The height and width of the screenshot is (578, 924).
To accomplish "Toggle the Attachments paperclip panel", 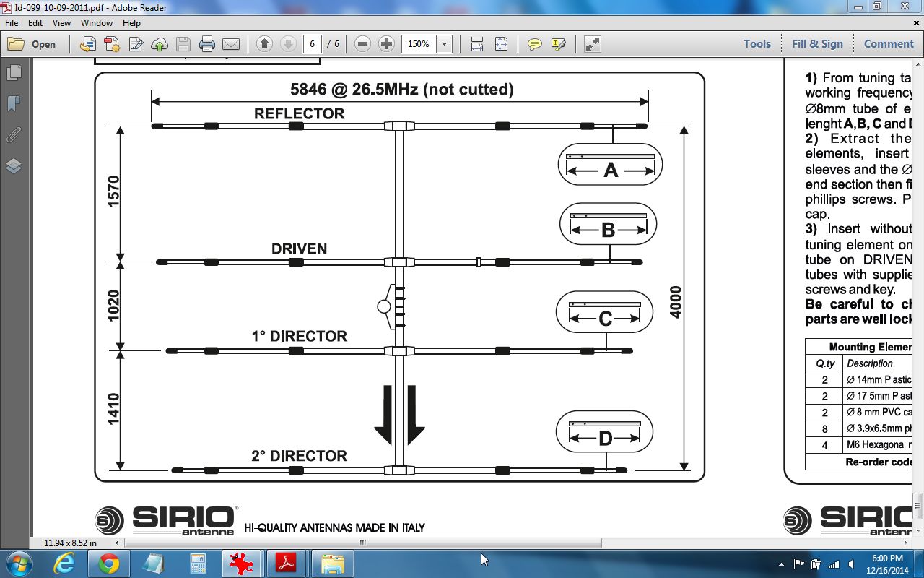I will (x=14, y=134).
